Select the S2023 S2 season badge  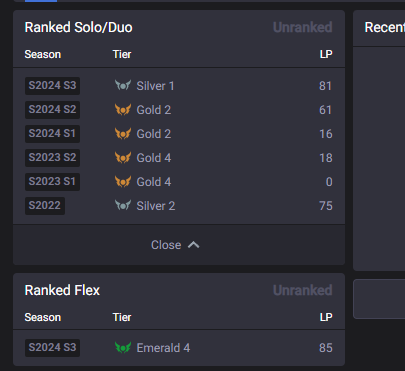click(52, 158)
